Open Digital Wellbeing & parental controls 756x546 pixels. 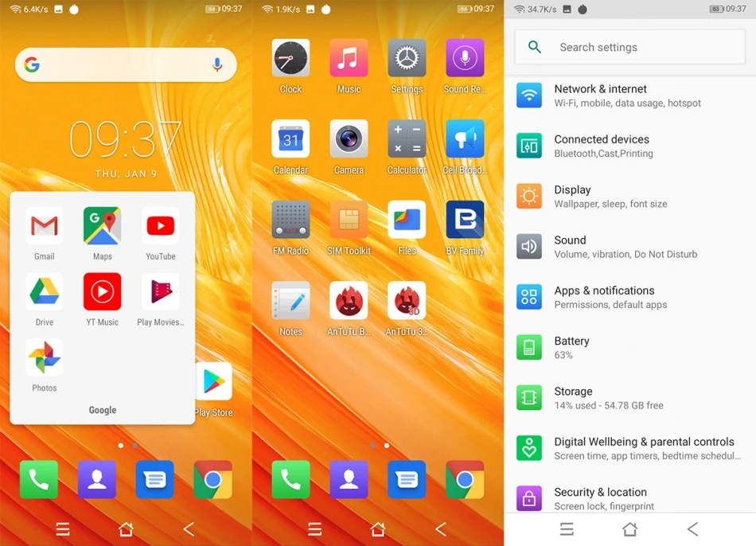(x=630, y=449)
